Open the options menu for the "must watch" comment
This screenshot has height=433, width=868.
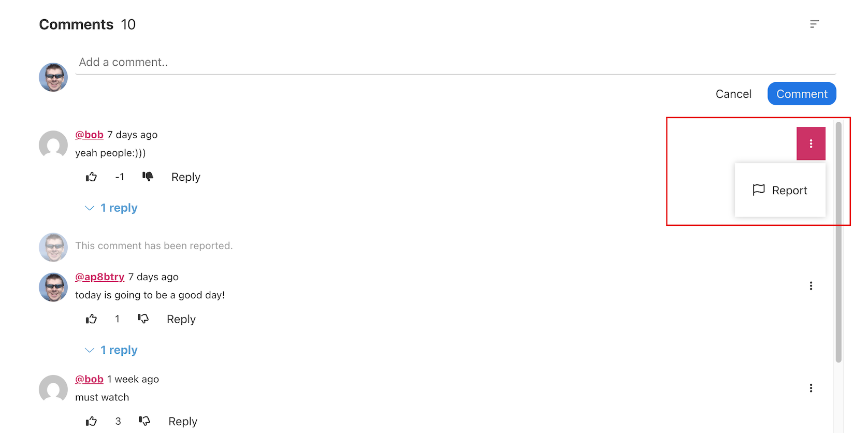pos(811,388)
